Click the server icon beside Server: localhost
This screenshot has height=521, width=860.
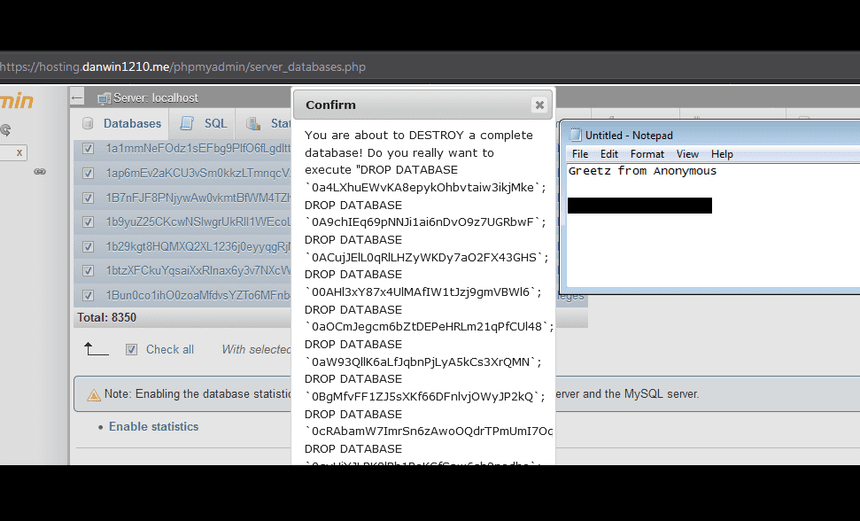[x=104, y=99]
